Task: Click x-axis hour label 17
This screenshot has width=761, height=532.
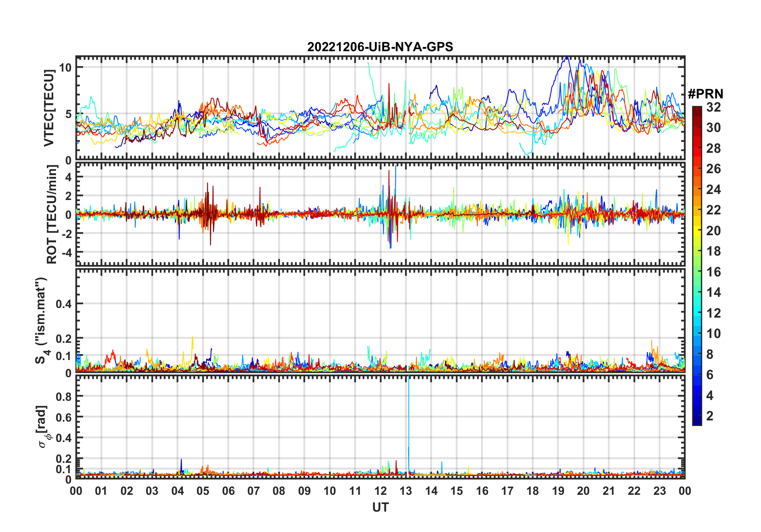Action: (x=507, y=491)
